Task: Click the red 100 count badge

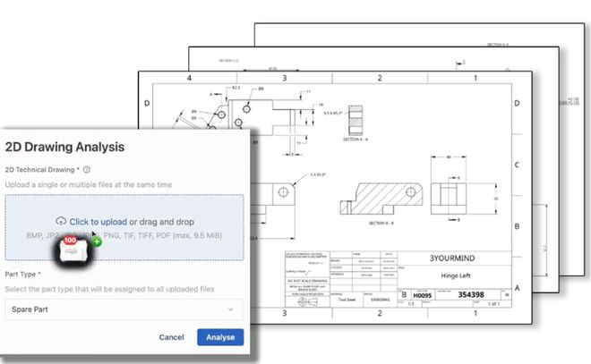Action: pyautogui.click(x=69, y=241)
